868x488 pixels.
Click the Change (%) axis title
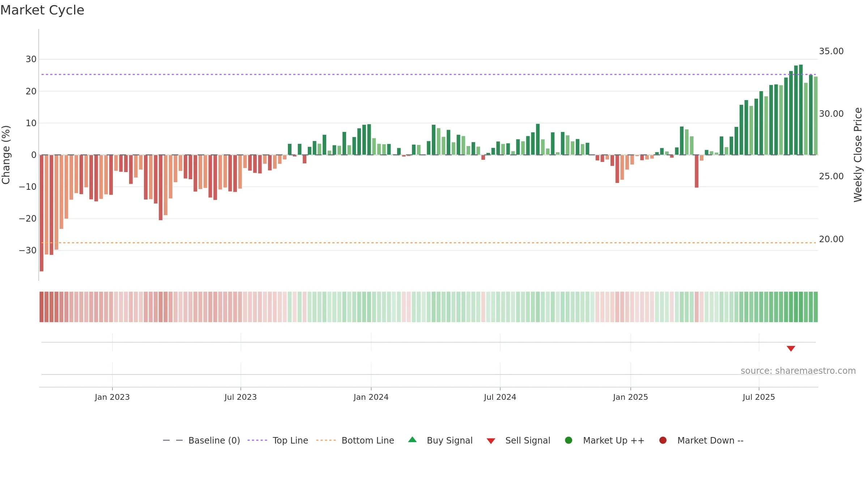coord(6,155)
